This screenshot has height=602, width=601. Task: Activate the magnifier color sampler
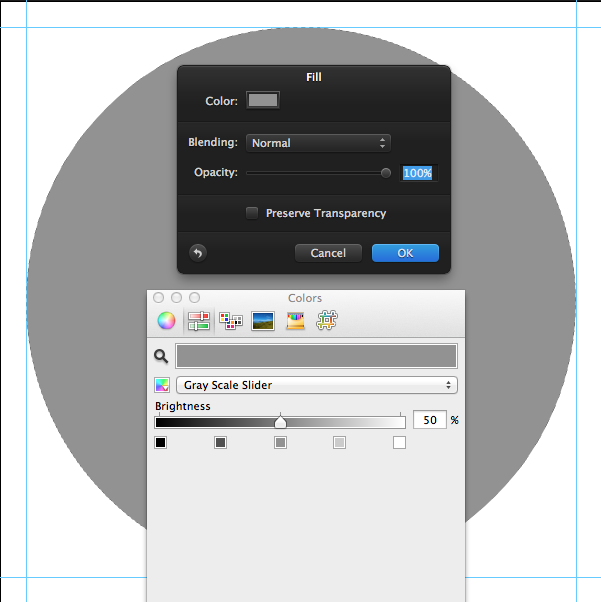161,356
